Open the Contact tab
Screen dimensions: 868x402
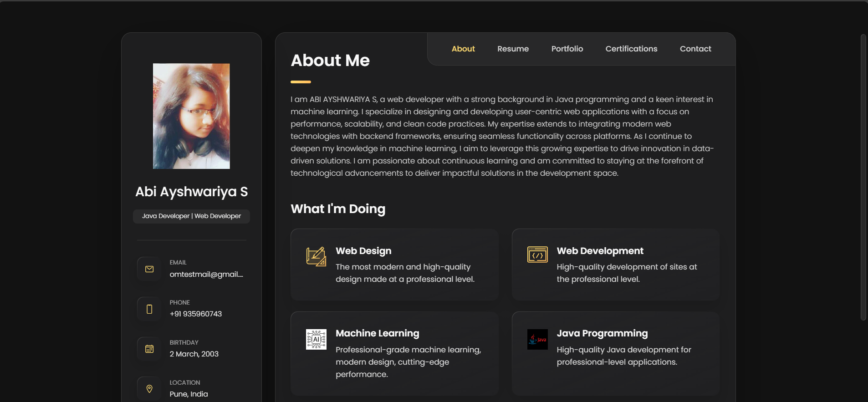(x=695, y=49)
